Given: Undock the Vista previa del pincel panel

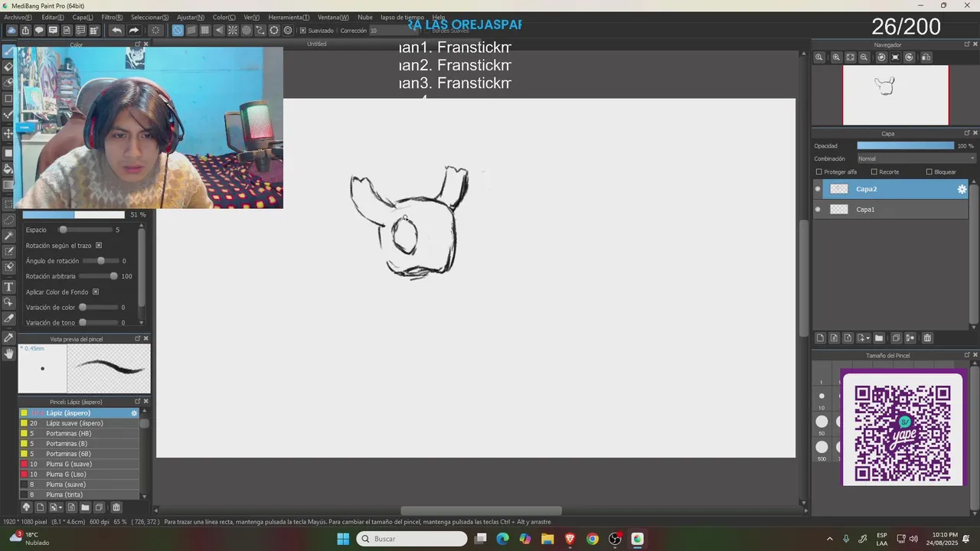Looking at the screenshot, I should (x=138, y=338).
